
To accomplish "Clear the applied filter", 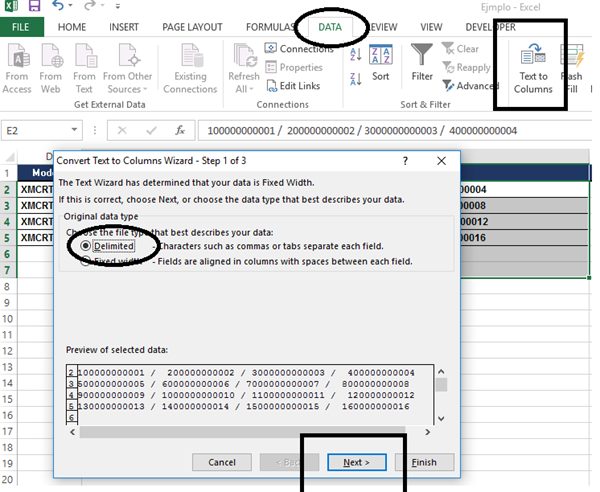I will (460, 49).
